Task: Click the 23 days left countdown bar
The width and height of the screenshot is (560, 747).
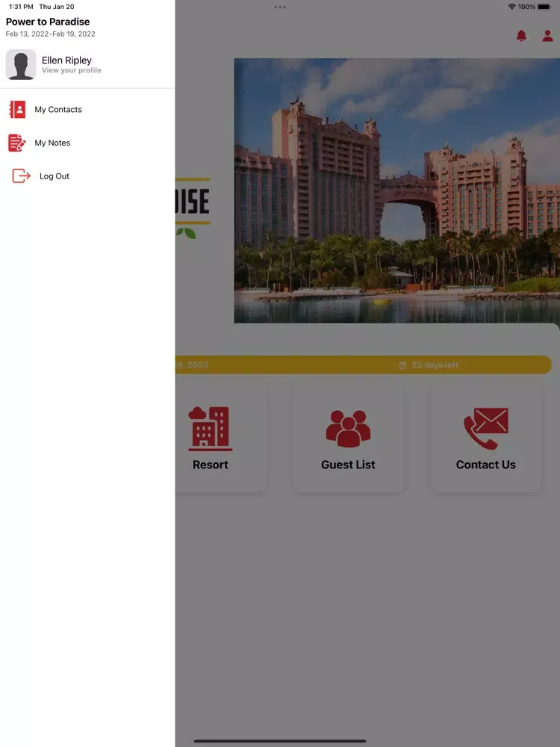Action: (435, 365)
